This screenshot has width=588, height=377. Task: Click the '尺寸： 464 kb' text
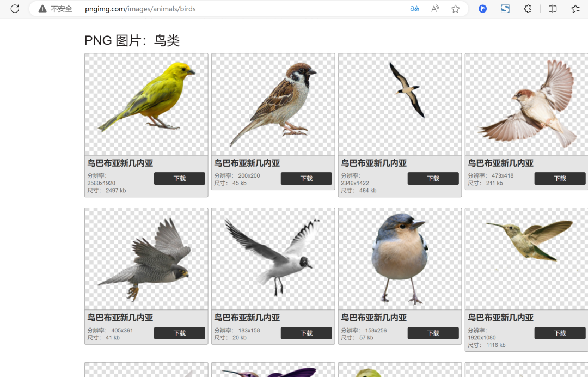(358, 191)
